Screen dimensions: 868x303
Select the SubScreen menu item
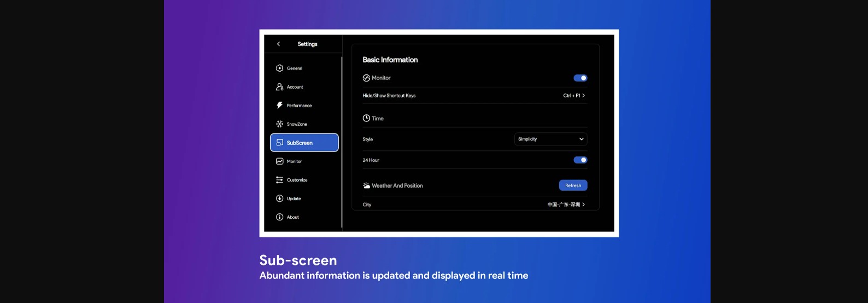point(304,143)
